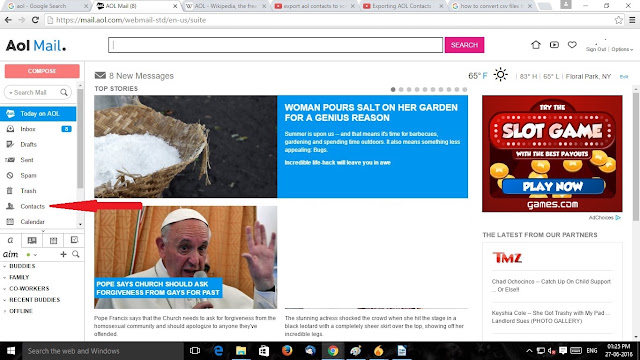The height and width of the screenshot is (360, 640).
Task: Open the Trash folder
Action: click(28, 191)
